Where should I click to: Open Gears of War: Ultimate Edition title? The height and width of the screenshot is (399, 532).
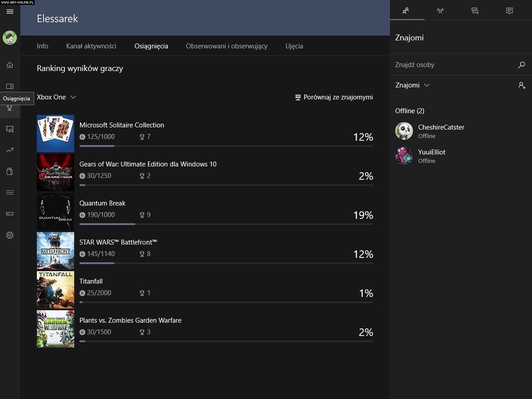point(148,164)
